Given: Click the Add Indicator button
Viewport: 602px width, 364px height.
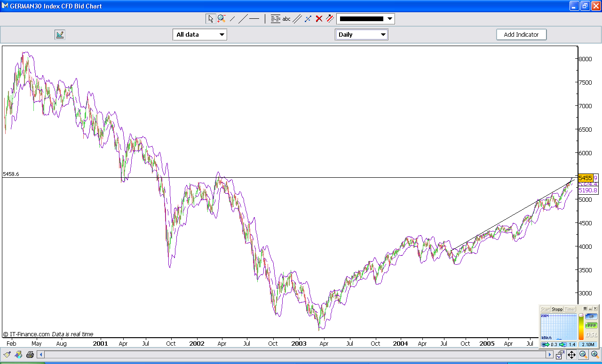Looking at the screenshot, I should (x=522, y=34).
